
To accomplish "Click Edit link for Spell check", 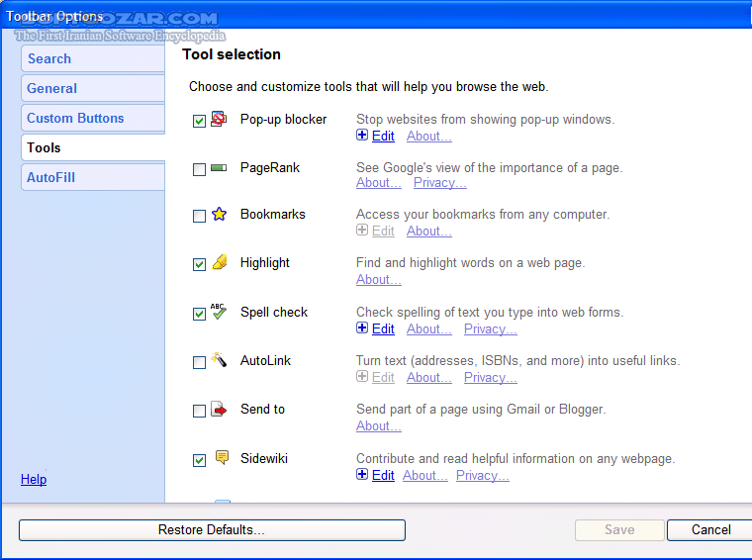I will [x=383, y=328].
